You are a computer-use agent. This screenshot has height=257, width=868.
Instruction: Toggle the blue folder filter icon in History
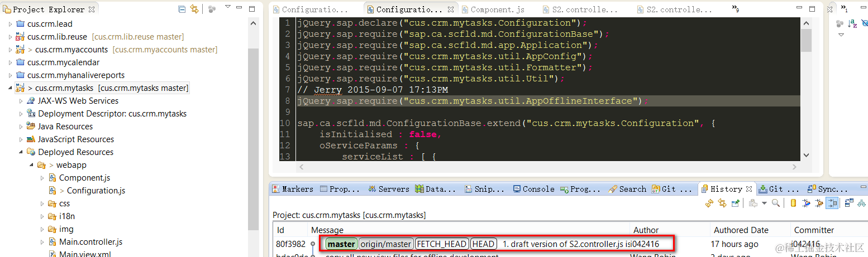(x=806, y=203)
